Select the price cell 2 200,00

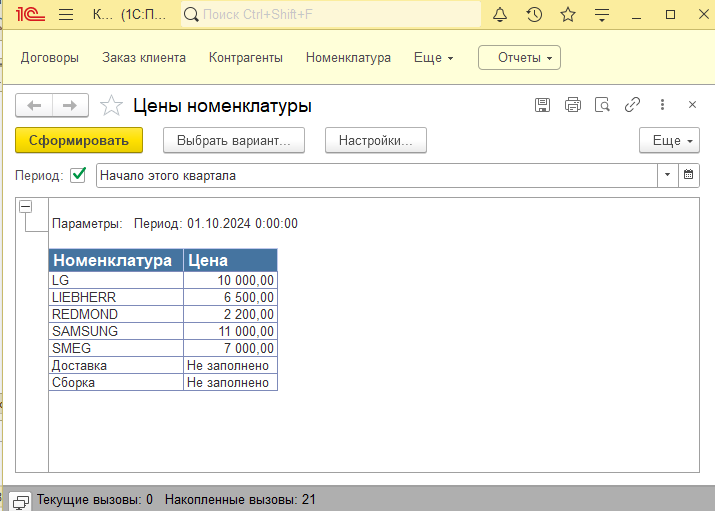[x=230, y=314]
